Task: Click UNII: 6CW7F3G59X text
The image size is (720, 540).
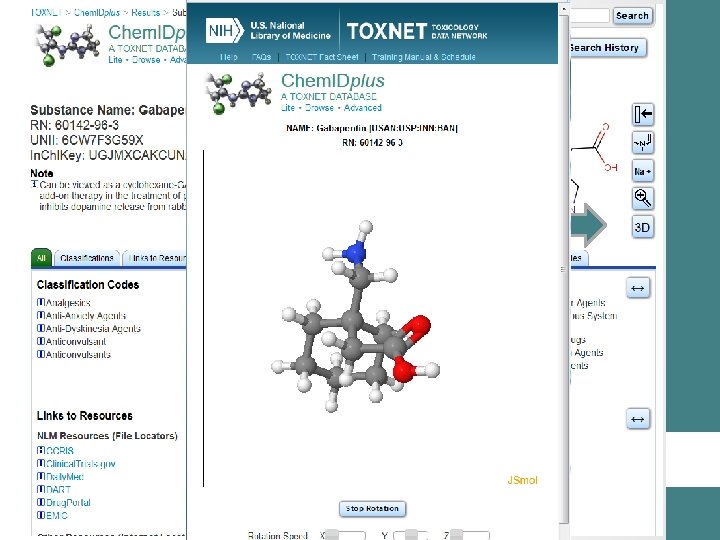Action: pos(87,140)
